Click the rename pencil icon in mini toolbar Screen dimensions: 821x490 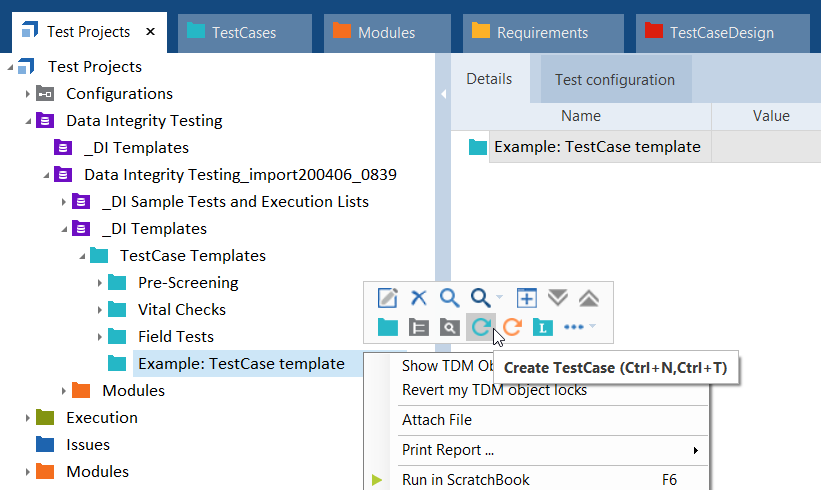tap(387, 298)
